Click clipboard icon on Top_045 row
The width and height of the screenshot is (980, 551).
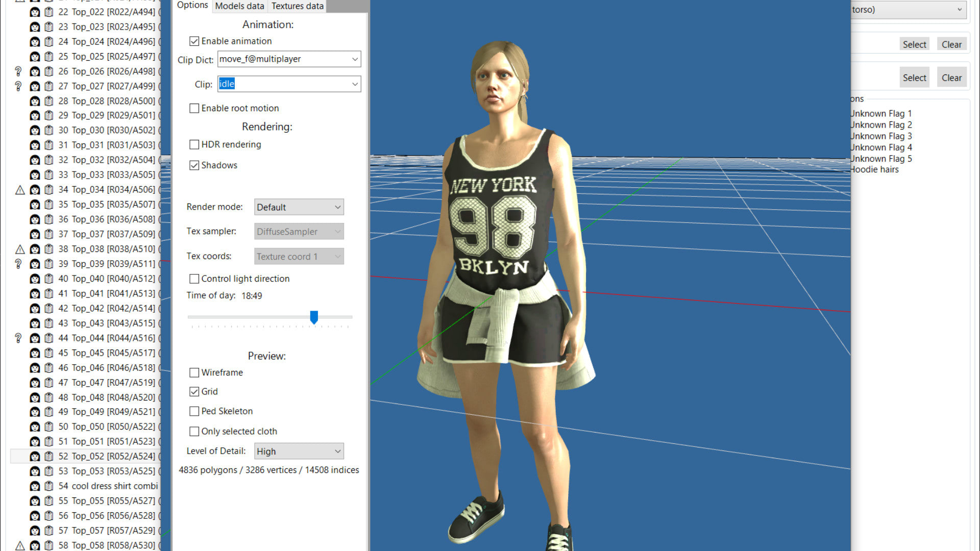coord(49,353)
